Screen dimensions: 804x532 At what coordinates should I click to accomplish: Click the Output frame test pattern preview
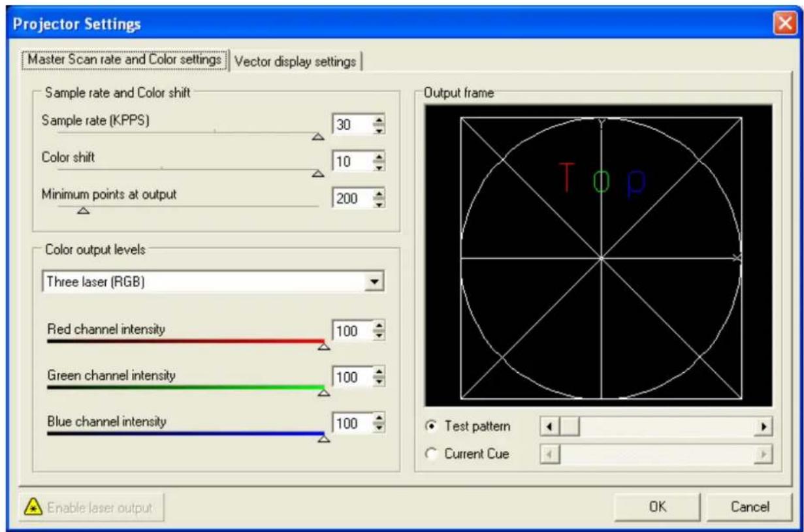598,257
